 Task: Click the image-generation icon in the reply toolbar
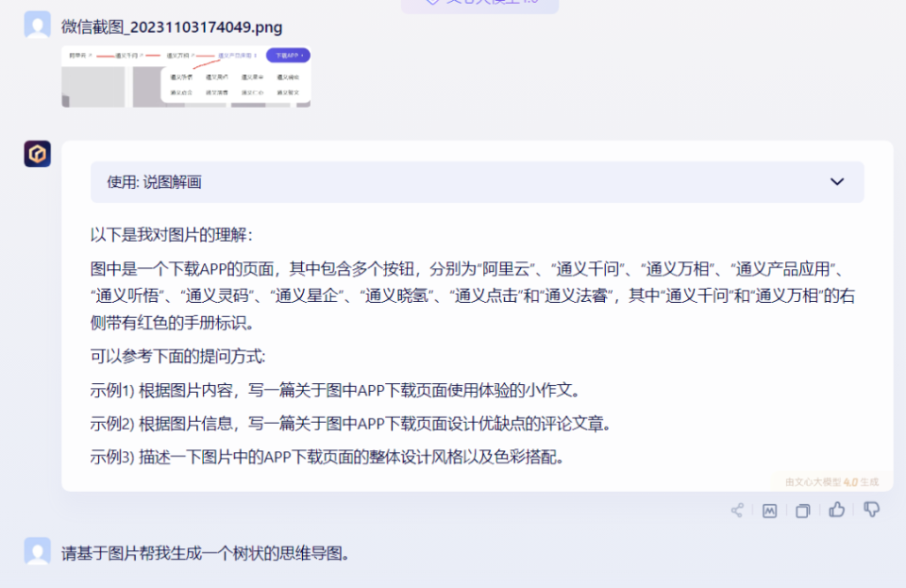tap(769, 510)
